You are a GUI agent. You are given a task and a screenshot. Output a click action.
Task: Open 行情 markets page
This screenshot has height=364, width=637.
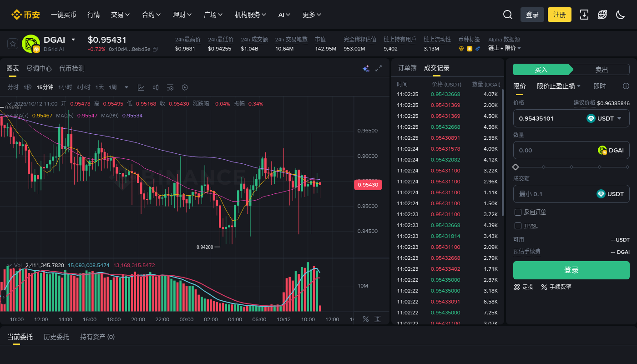click(94, 15)
